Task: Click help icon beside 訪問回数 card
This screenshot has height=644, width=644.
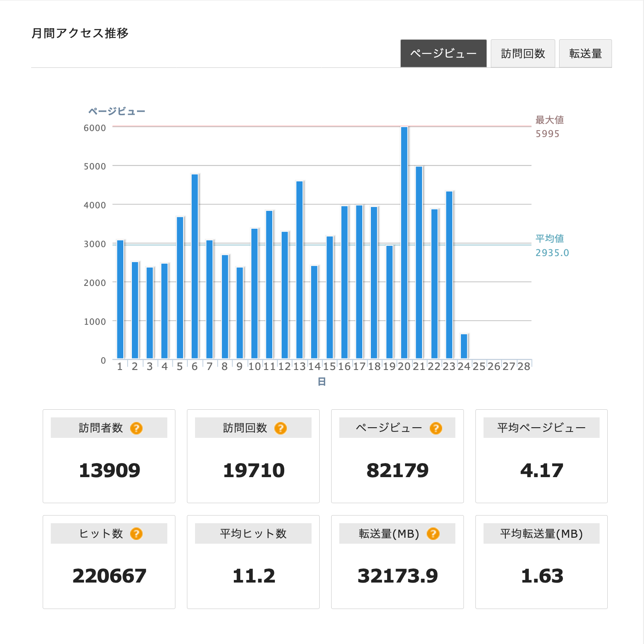Action: (280, 428)
